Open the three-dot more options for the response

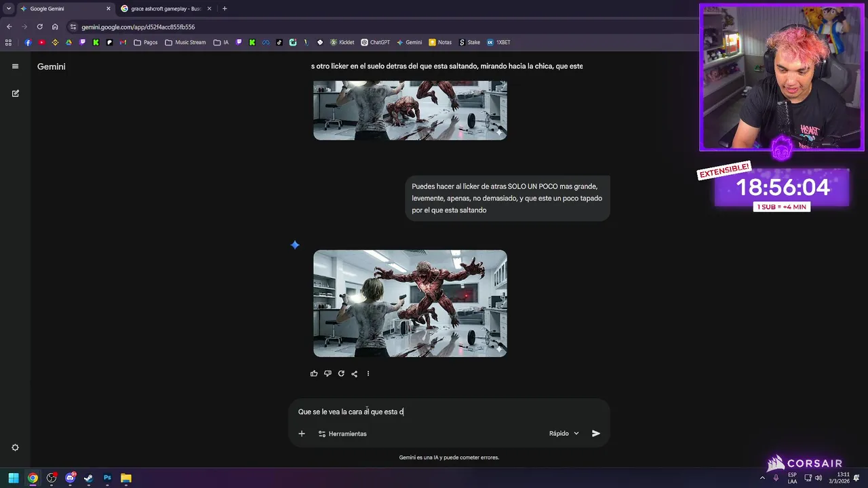pyautogui.click(x=368, y=373)
